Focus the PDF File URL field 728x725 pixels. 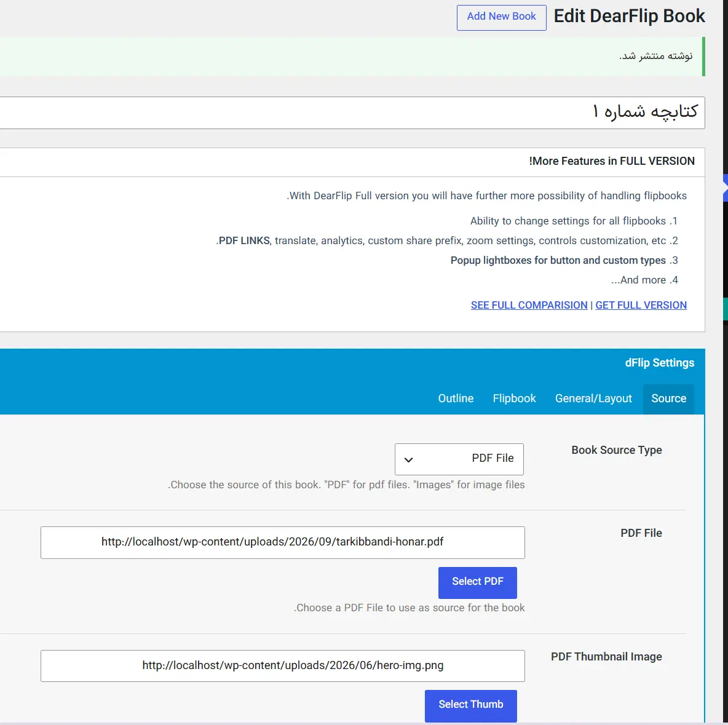[283, 542]
